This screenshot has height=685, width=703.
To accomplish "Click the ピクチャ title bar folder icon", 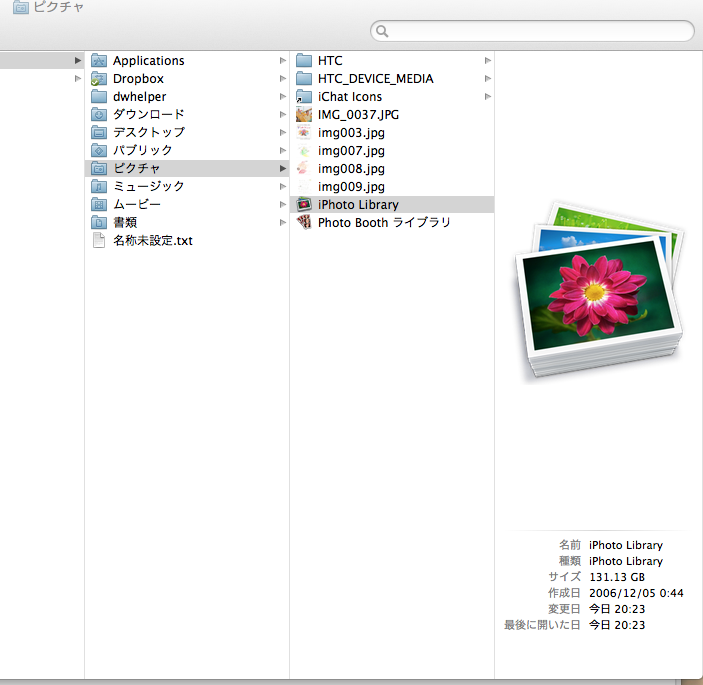I will coord(21,7).
